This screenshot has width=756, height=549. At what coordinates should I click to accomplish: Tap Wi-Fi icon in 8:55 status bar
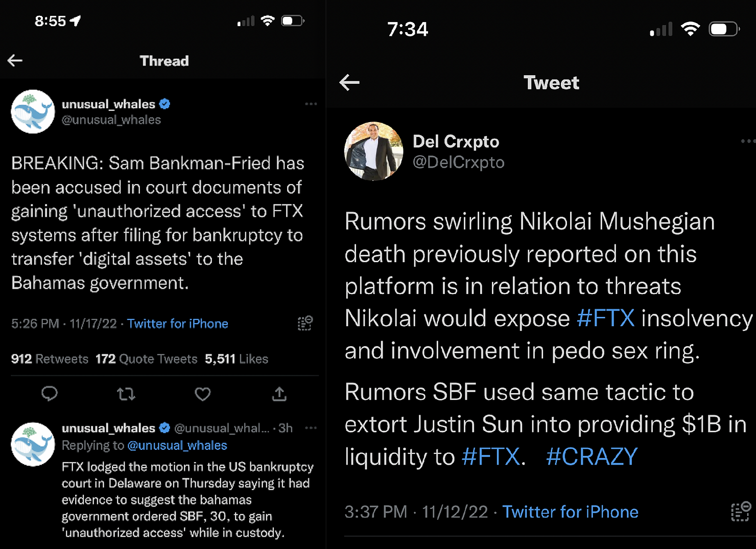pyautogui.click(x=268, y=20)
